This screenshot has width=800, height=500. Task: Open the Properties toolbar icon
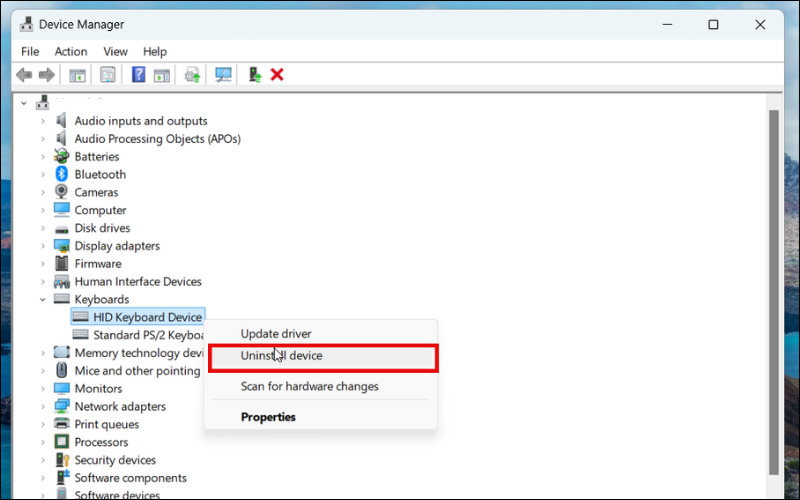click(108, 75)
